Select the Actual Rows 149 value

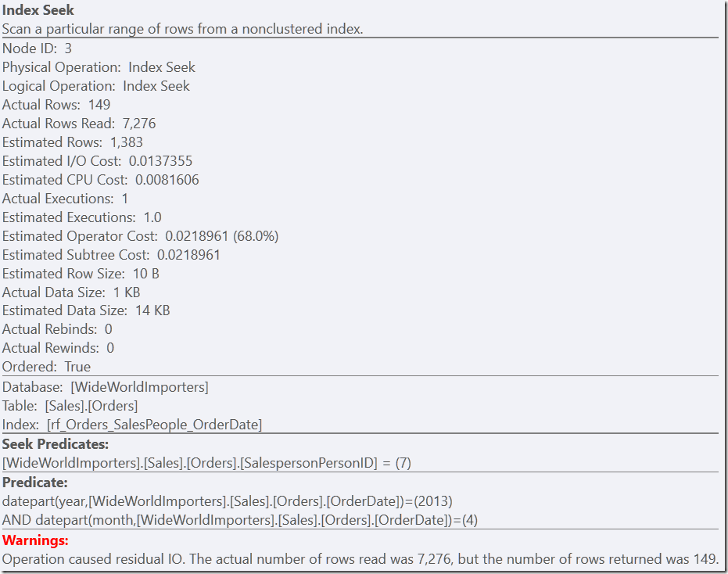coord(99,105)
